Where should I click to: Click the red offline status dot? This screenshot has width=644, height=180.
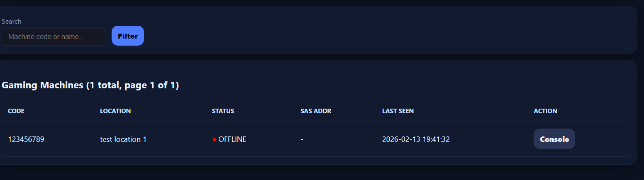[214, 140]
